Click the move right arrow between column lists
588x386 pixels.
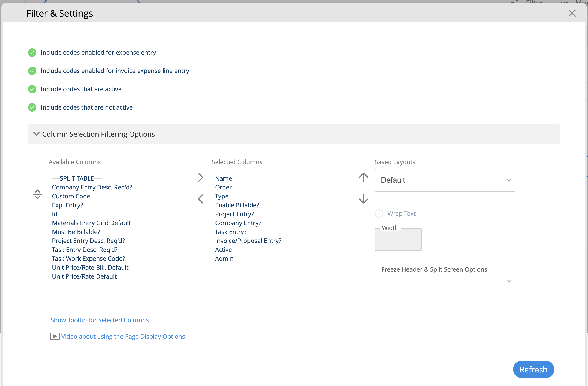coord(200,177)
